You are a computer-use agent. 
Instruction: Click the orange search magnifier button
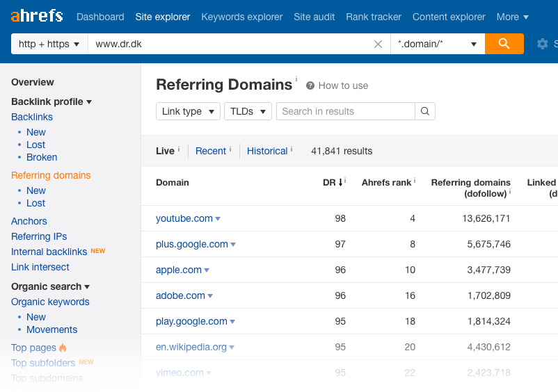pyautogui.click(x=504, y=44)
